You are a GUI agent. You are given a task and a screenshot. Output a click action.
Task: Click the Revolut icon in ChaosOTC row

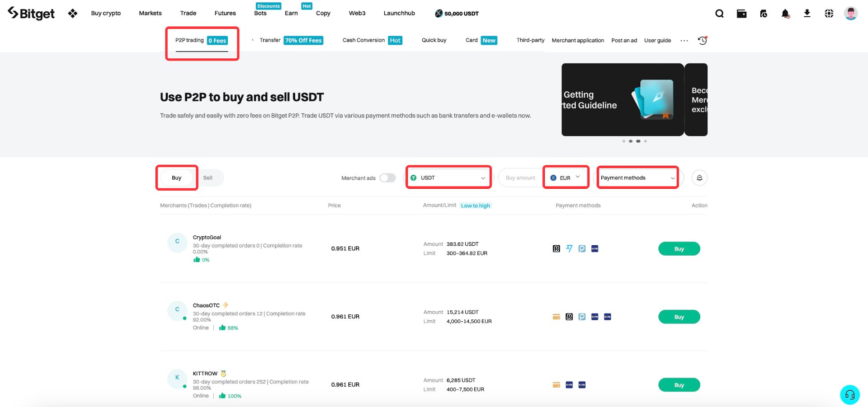(569, 317)
